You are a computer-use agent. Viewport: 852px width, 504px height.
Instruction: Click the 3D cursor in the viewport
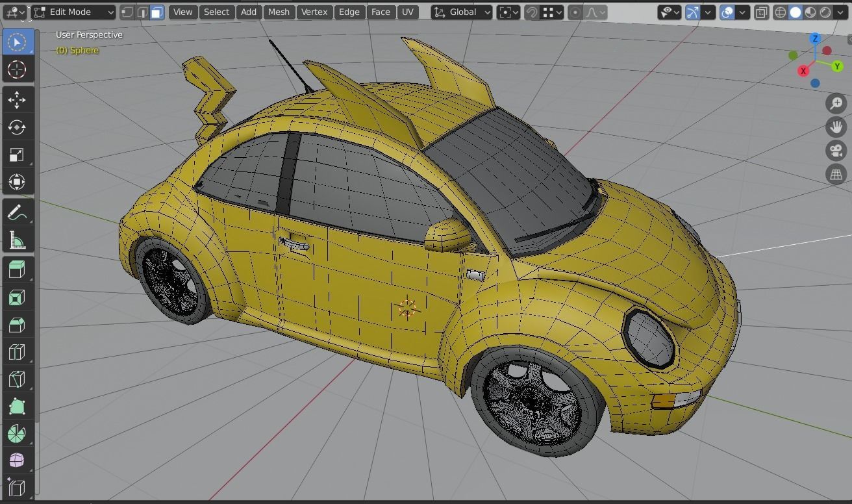tap(407, 309)
